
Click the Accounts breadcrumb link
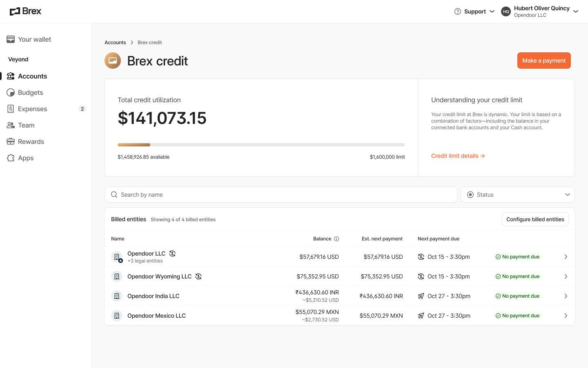click(x=115, y=43)
